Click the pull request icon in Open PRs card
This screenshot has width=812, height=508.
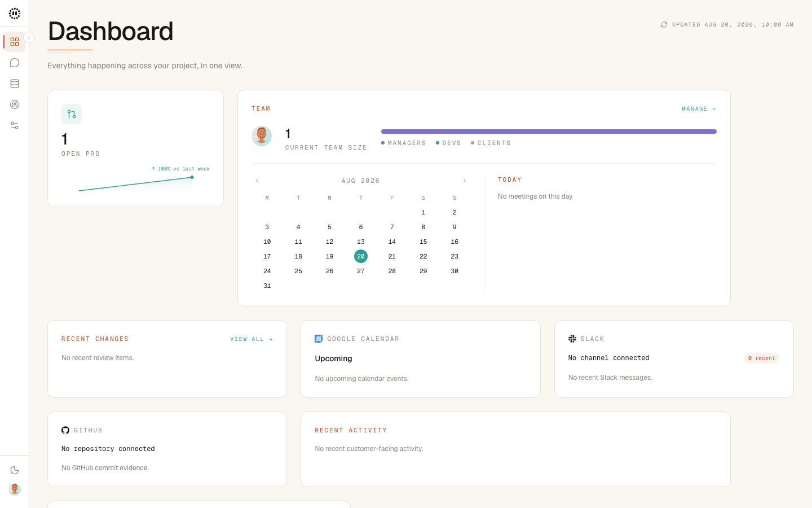(72, 114)
